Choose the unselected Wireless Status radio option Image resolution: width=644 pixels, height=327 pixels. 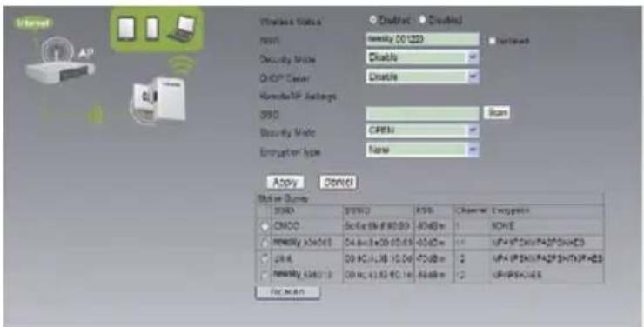point(423,20)
